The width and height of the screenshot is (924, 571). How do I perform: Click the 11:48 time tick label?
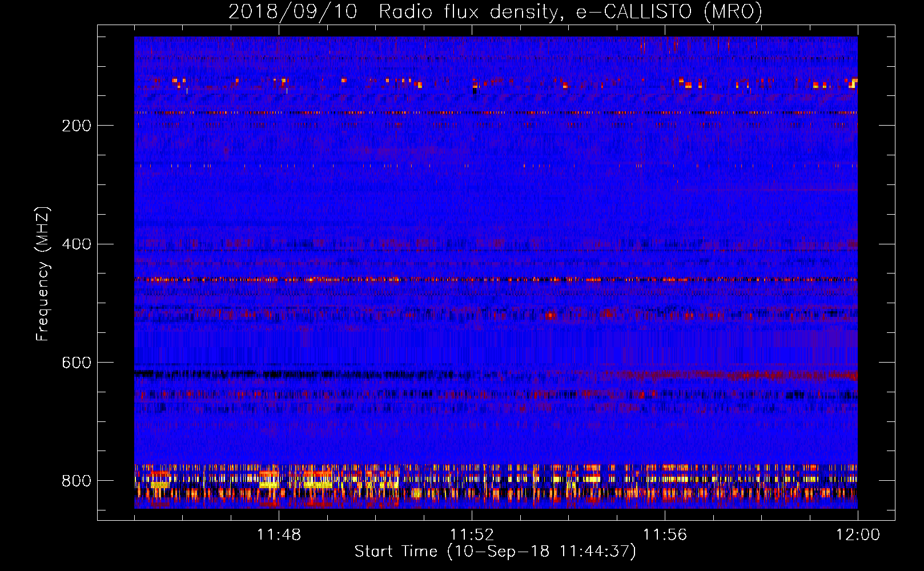(279, 535)
